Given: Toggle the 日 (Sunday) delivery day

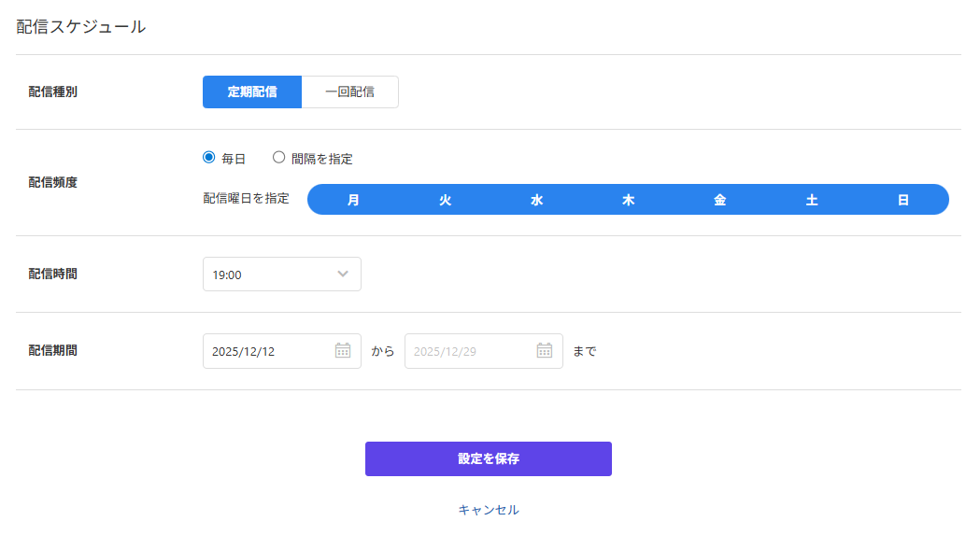Looking at the screenshot, I should 902,200.
